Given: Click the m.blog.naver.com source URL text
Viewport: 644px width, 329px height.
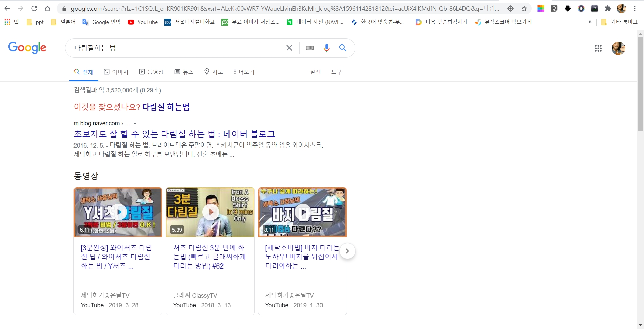Looking at the screenshot, I should click(97, 123).
